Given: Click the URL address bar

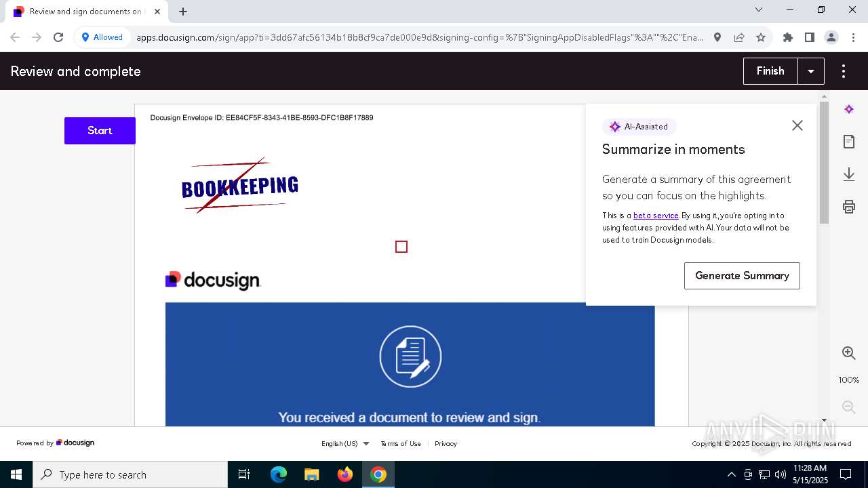Looking at the screenshot, I should (420, 37).
